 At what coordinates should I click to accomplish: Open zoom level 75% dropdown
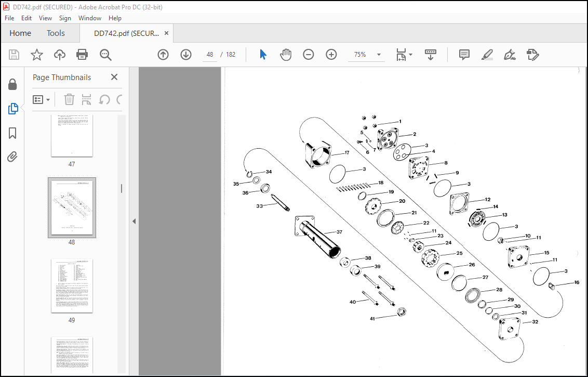[379, 55]
